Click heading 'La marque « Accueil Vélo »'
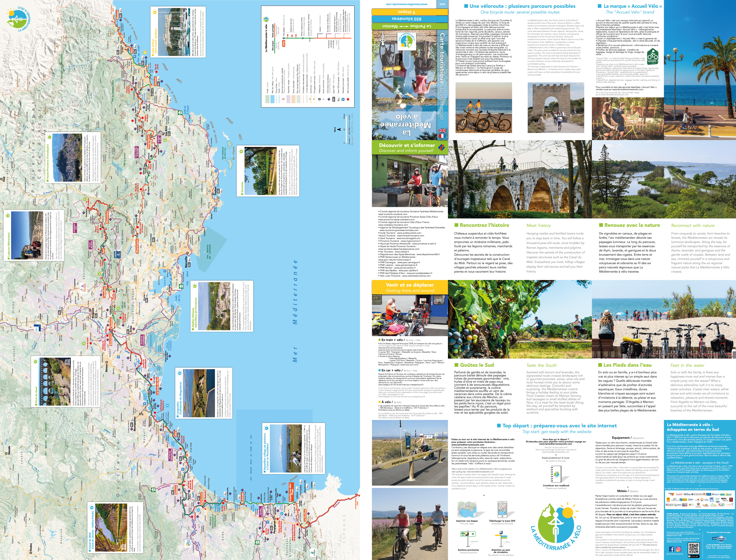The height and width of the screenshot is (560, 736). [630, 6]
